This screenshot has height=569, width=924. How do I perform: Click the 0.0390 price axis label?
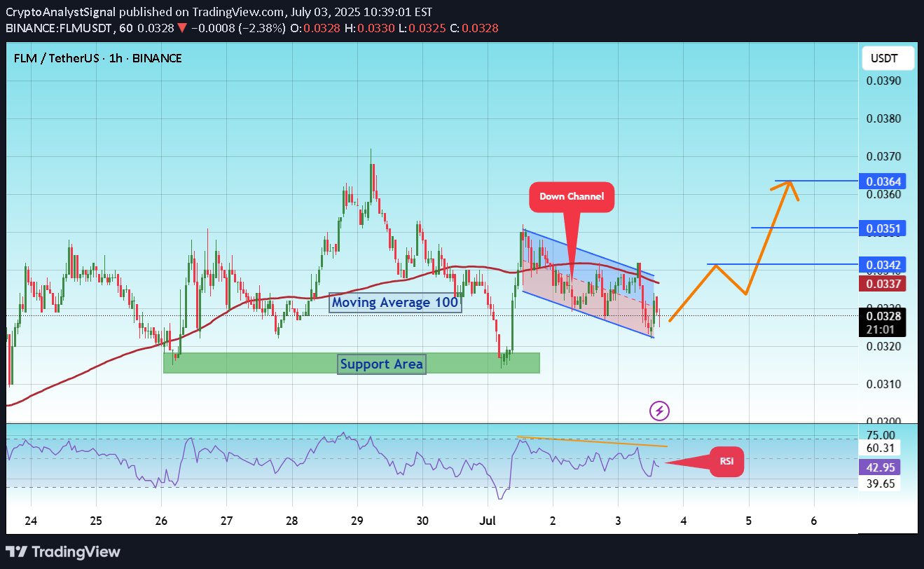pyautogui.click(x=883, y=81)
